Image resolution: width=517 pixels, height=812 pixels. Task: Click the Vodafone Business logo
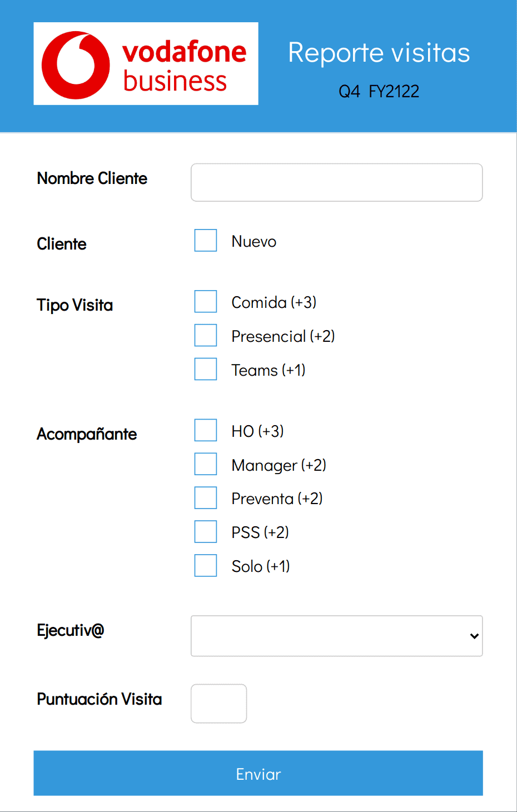point(146,64)
